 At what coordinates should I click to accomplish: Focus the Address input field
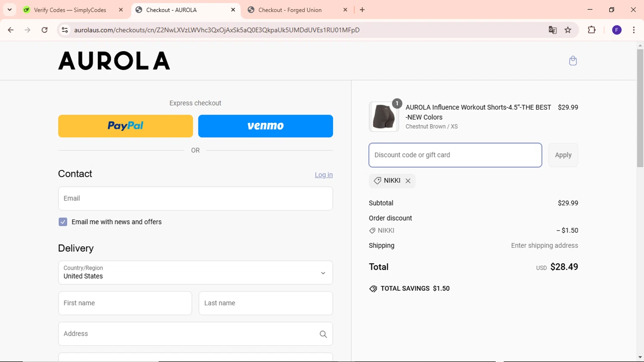coord(195,334)
